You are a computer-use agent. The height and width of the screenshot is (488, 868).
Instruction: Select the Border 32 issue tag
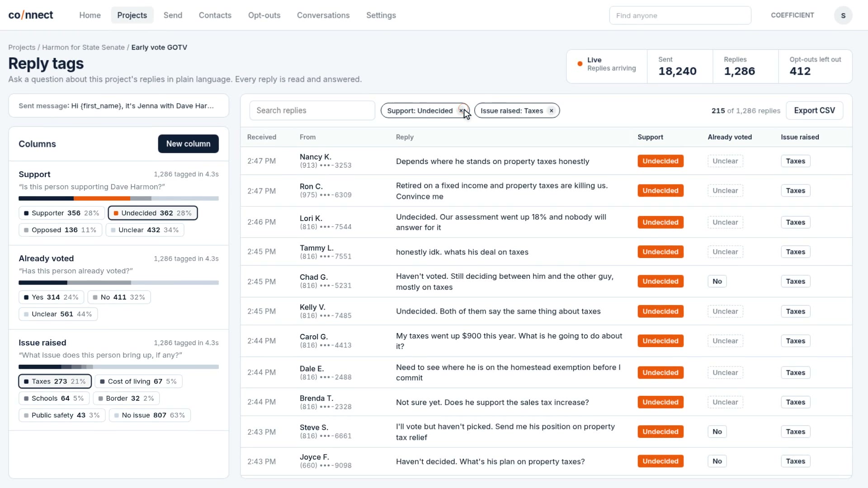(126, 399)
